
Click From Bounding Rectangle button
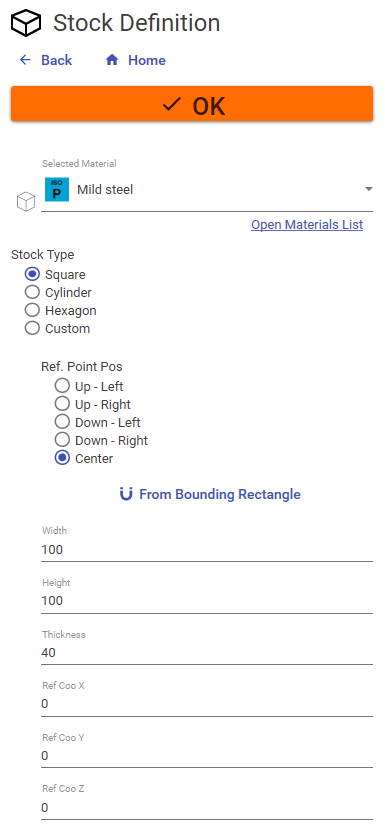[210, 495]
